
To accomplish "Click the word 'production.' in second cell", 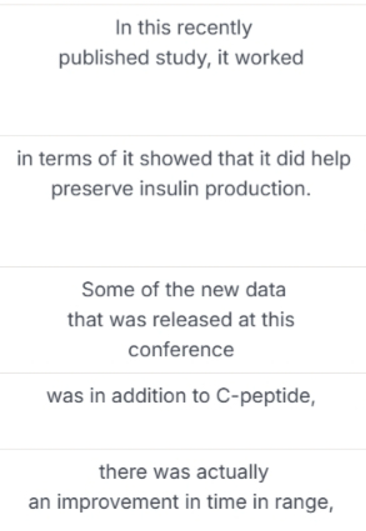I will point(258,189).
